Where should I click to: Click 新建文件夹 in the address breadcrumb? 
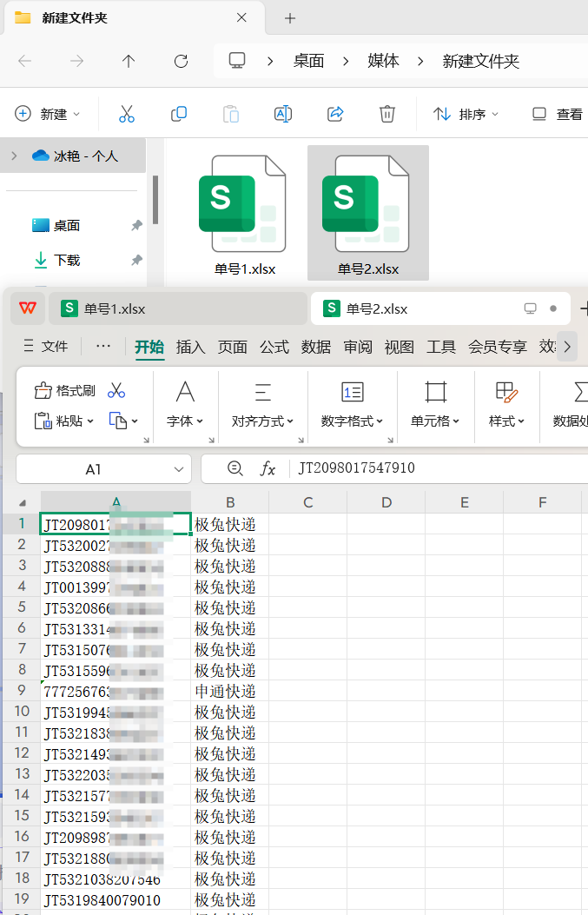480,61
